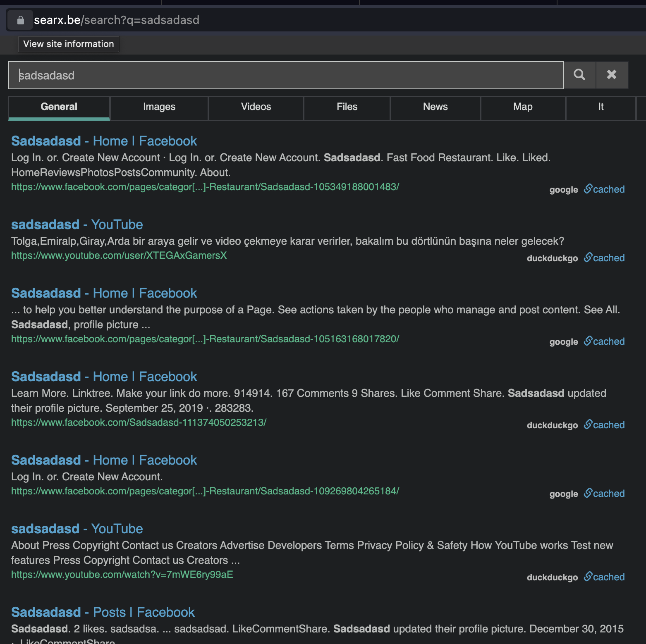Open the first "Sadsadasd - Home | Facebook" result link
This screenshot has height=644, width=646.
pos(103,141)
